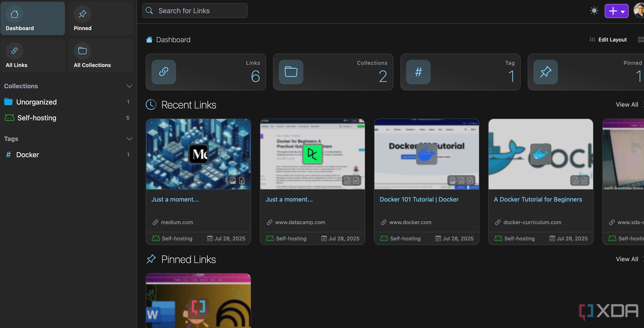Click the Collections folder stat icon
The height and width of the screenshot is (328, 644).
pyautogui.click(x=291, y=72)
